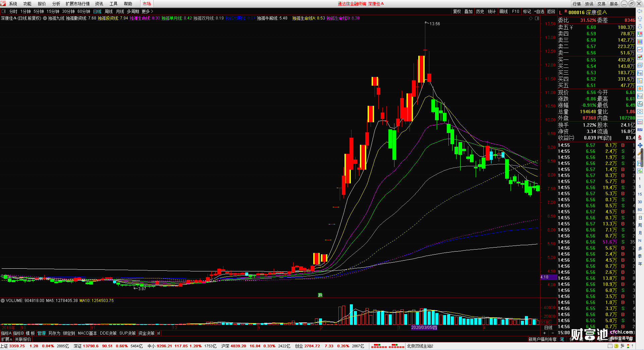
Task: Open the 系统 menu
Action: pyautogui.click(x=13, y=4)
